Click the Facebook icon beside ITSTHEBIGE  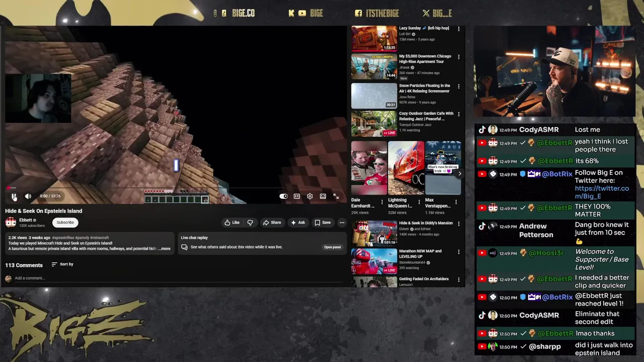click(x=358, y=14)
